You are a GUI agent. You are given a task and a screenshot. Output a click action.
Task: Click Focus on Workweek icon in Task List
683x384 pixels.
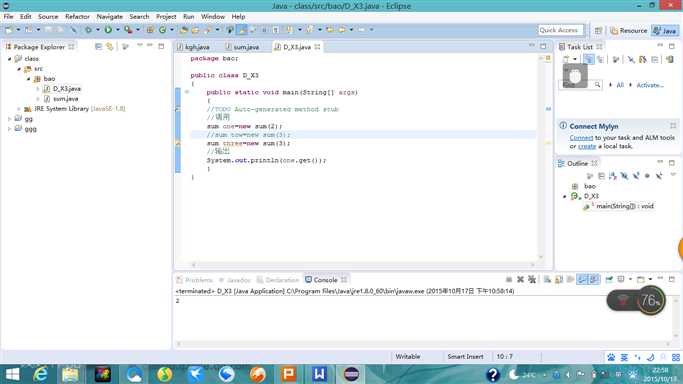[x=615, y=60]
